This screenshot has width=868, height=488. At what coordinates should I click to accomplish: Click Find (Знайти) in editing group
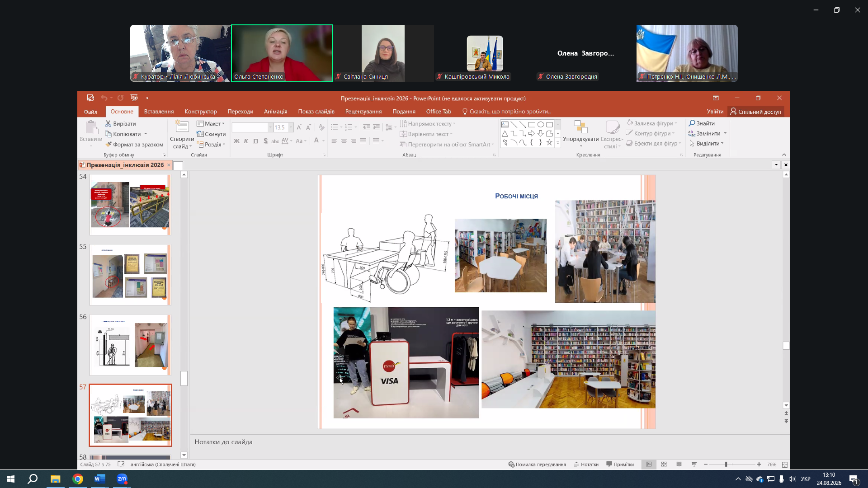click(702, 123)
